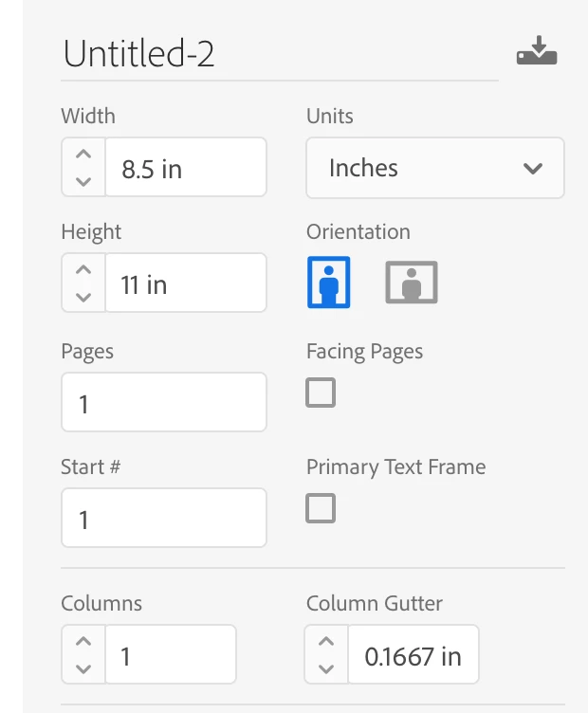Click the Width field showing 8.5 in
This screenshot has width=588, height=713.
[185, 168]
